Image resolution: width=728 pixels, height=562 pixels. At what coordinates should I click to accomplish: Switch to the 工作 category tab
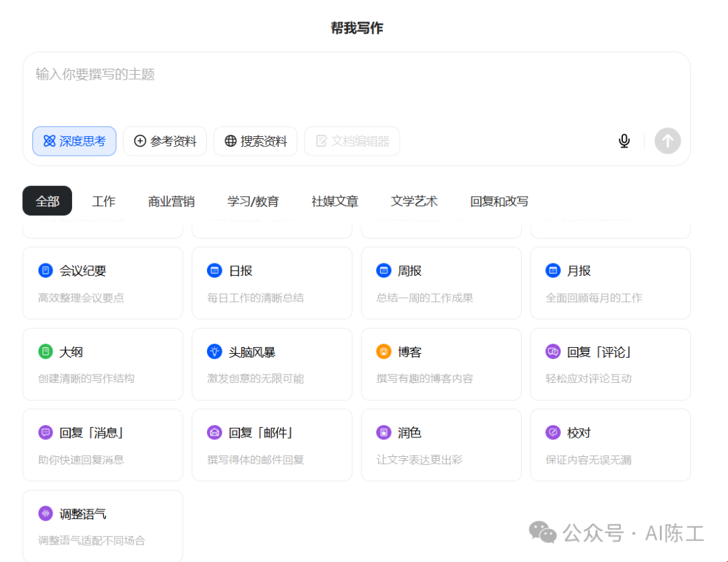pyautogui.click(x=104, y=201)
